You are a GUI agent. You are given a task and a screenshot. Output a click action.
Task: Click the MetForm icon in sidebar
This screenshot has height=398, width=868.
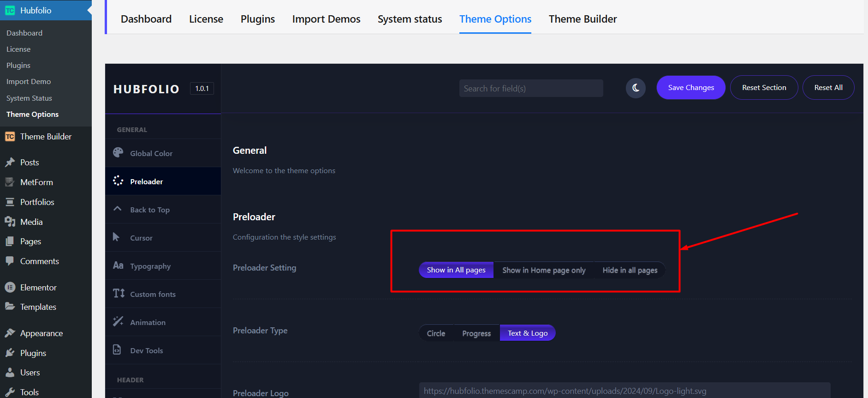click(x=10, y=182)
